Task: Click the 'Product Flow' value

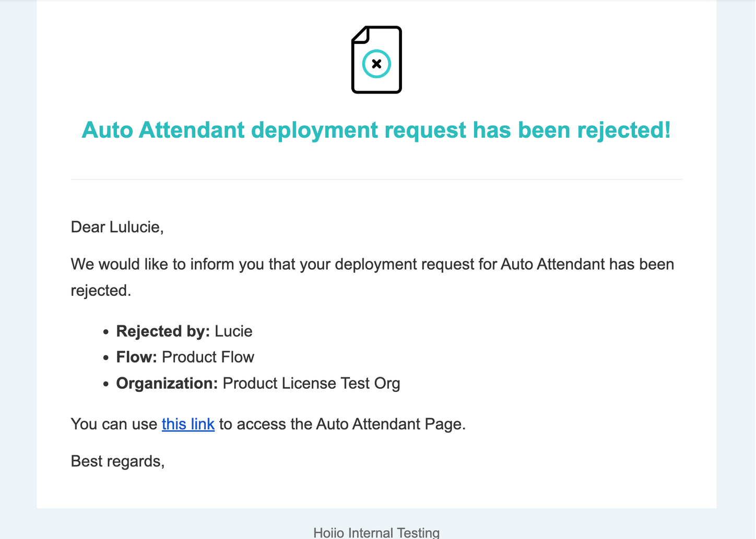Action: point(208,357)
